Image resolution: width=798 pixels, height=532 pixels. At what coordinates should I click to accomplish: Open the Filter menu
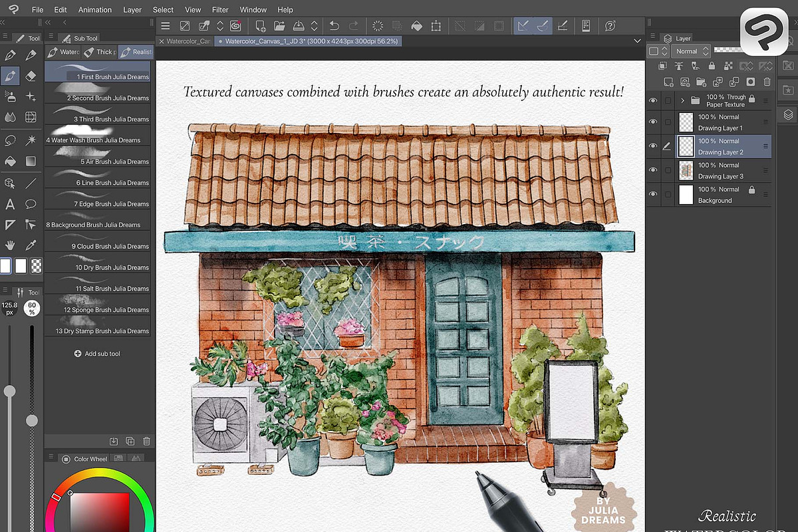pos(220,10)
